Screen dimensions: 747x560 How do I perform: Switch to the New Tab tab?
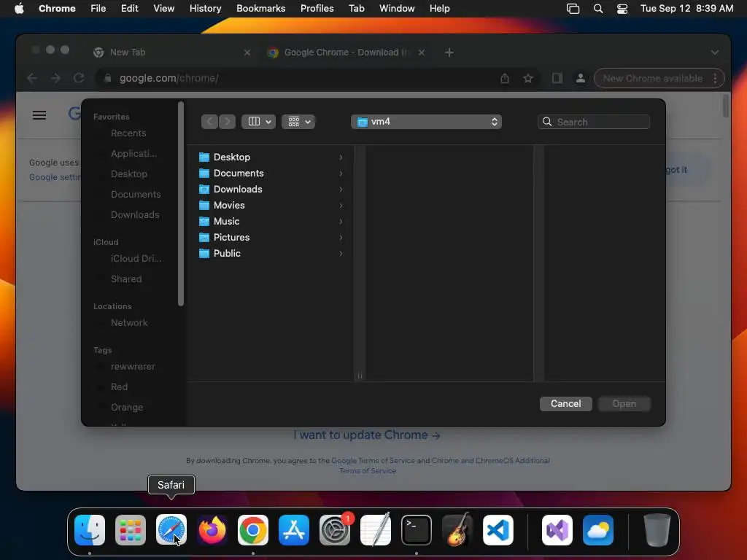pyautogui.click(x=171, y=52)
